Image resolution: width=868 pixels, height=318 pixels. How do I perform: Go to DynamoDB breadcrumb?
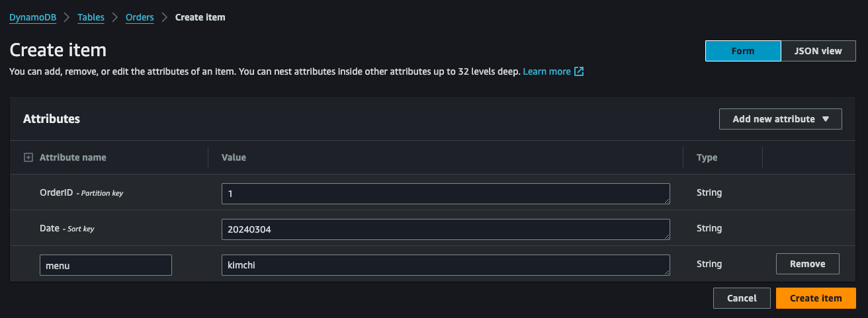32,17
